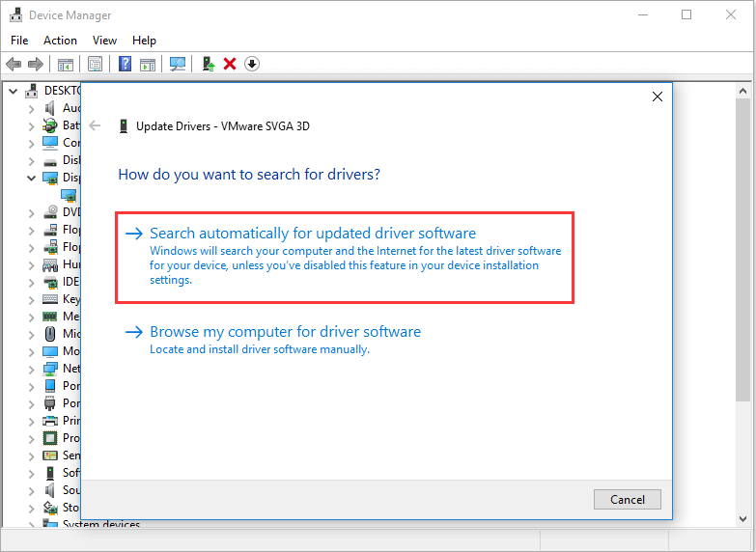Screen dimensions: 756x552
Task: Expand the IDE controllers category chevron
Action: 32,282
